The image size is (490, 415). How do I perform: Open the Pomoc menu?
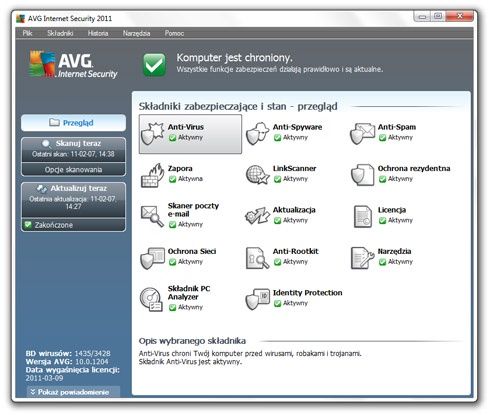coord(174,33)
